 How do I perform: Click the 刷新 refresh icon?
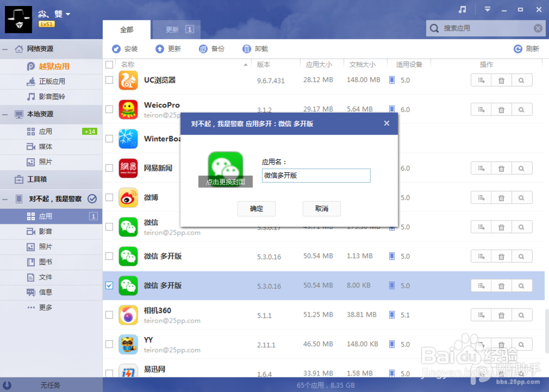pos(518,49)
